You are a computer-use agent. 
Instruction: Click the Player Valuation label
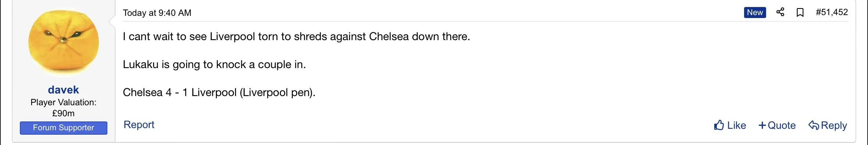coord(63,102)
